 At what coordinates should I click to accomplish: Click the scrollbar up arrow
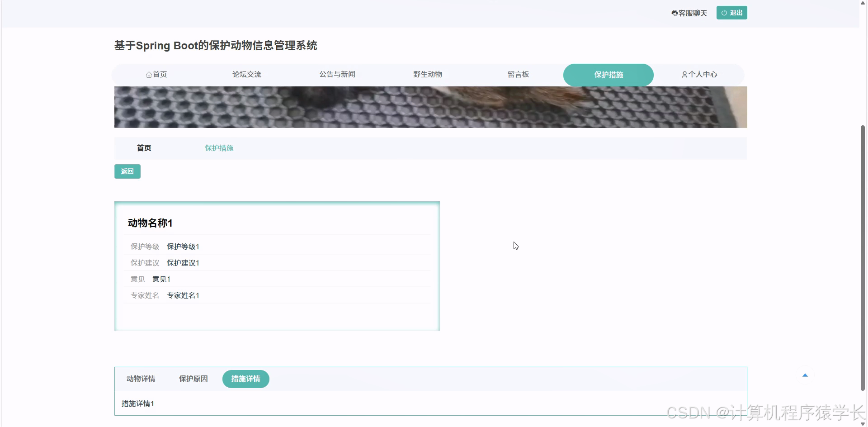863,3
